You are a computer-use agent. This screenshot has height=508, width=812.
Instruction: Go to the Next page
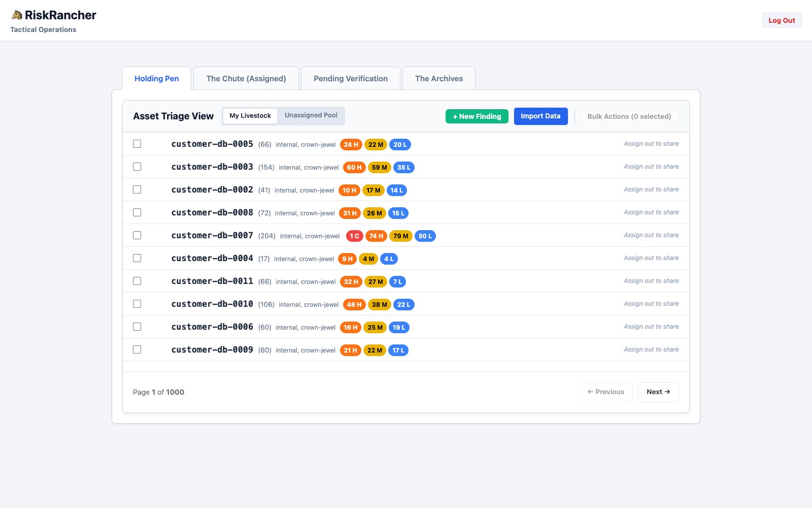pyautogui.click(x=658, y=392)
